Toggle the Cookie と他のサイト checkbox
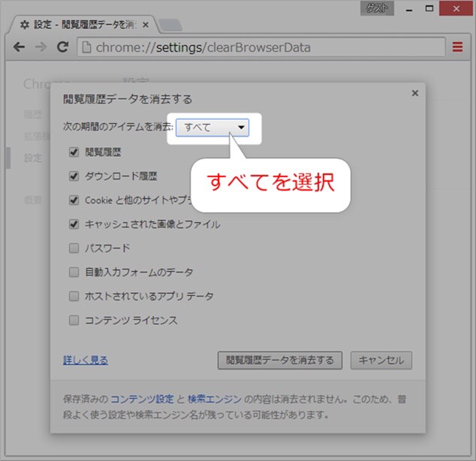Screen dimensions: 476x461 pyautogui.click(x=74, y=200)
